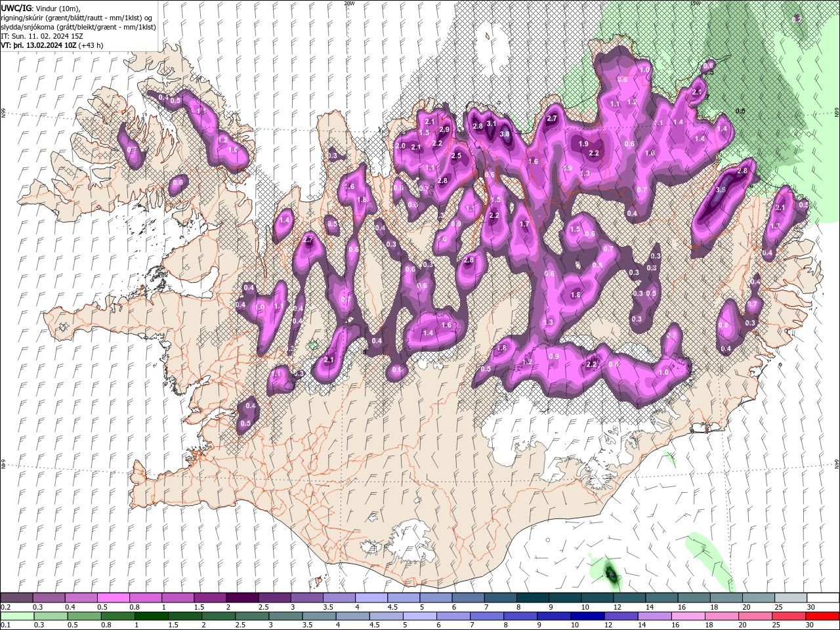Select the darkest purple 2 snow legend swatch

coord(241,598)
